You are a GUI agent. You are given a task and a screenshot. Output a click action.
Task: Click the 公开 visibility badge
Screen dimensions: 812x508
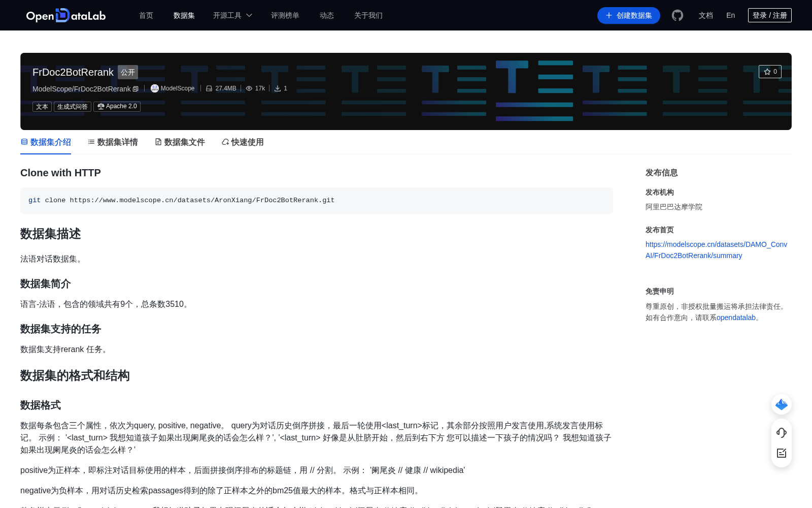coord(128,72)
